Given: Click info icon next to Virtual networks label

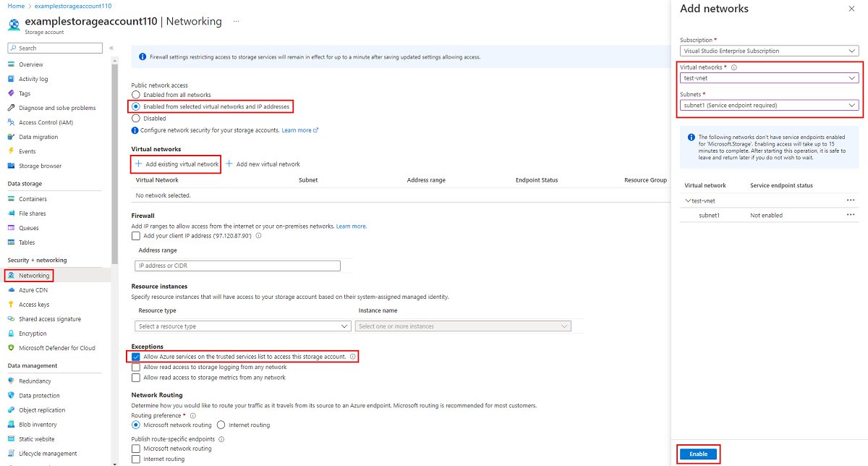Looking at the screenshot, I should [x=733, y=67].
